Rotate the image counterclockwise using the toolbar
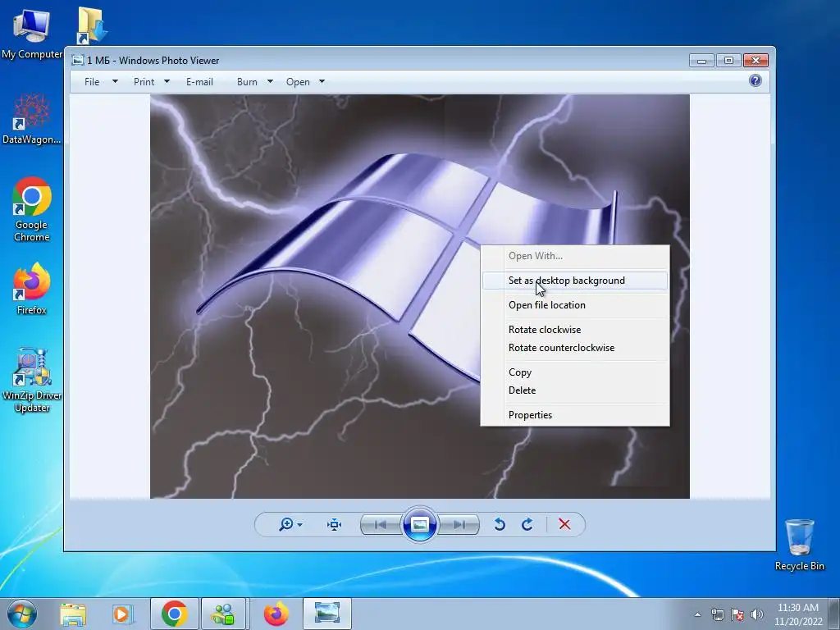 (500, 524)
